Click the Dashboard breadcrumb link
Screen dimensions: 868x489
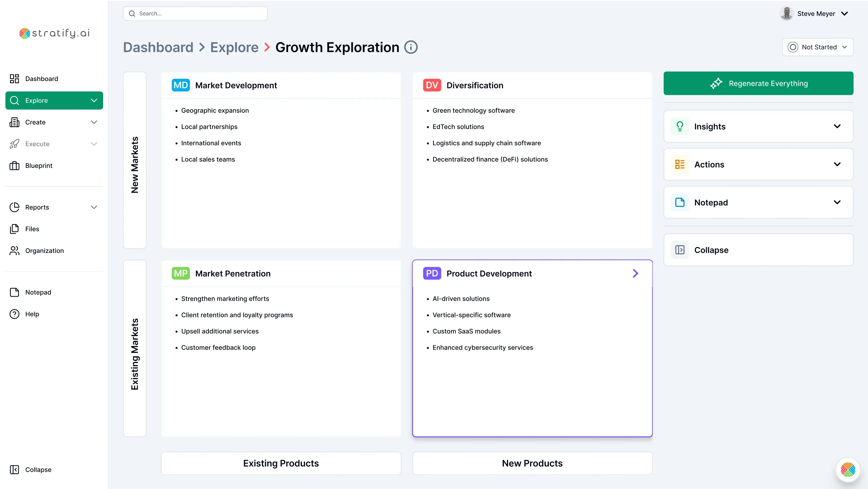[x=158, y=47]
